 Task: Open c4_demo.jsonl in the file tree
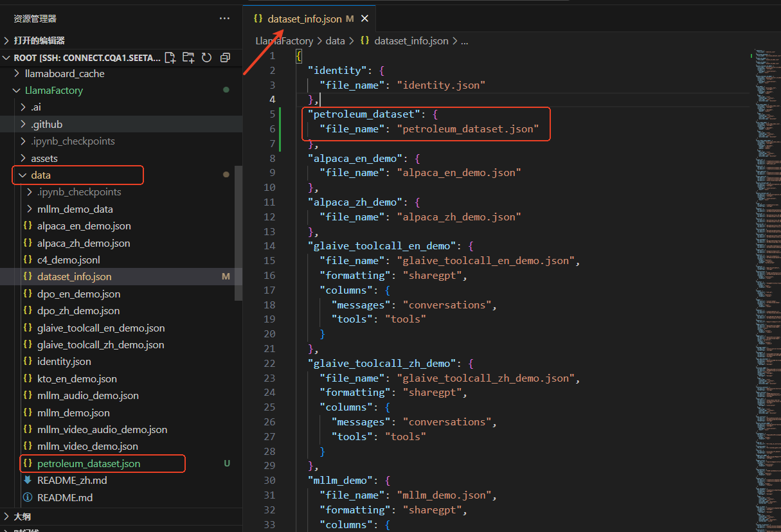[x=69, y=260]
